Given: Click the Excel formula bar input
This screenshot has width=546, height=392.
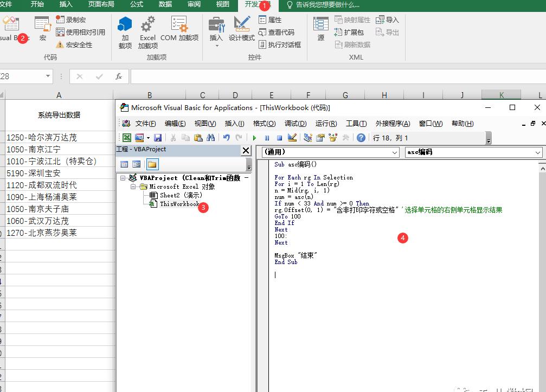Looking at the screenshot, I should tap(338, 76).
